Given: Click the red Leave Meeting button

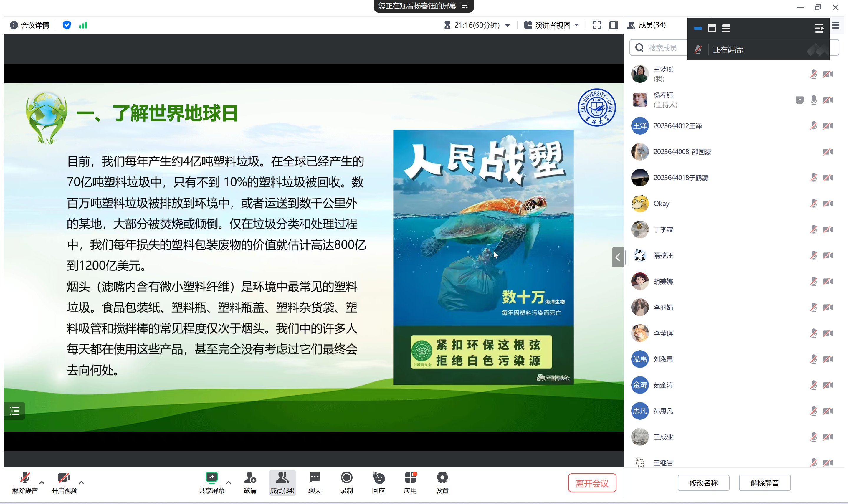Looking at the screenshot, I should [592, 483].
